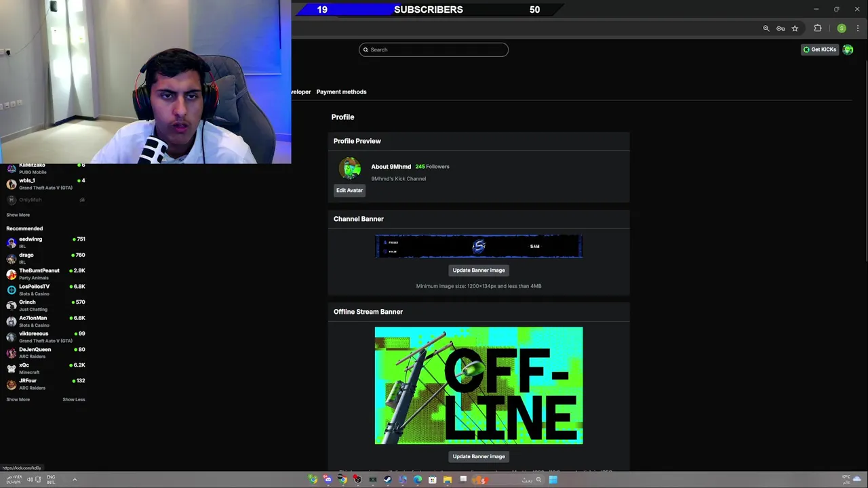The width and height of the screenshot is (868, 488).
Task: Open File Explorer from the taskbar
Action: (x=448, y=480)
